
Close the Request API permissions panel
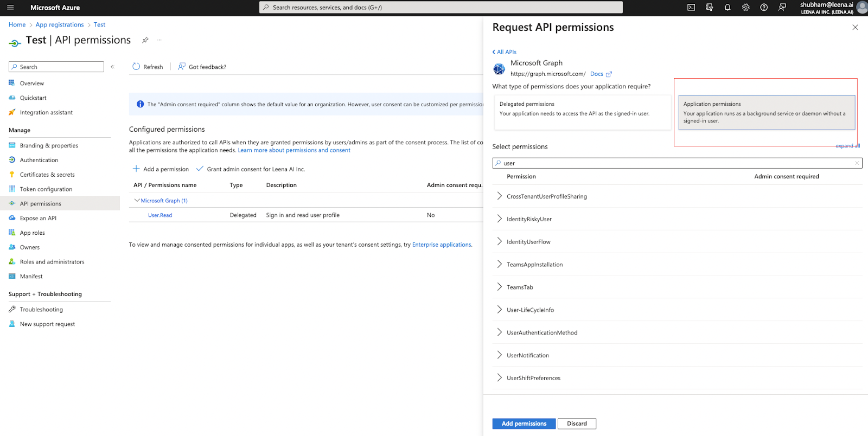coord(855,27)
